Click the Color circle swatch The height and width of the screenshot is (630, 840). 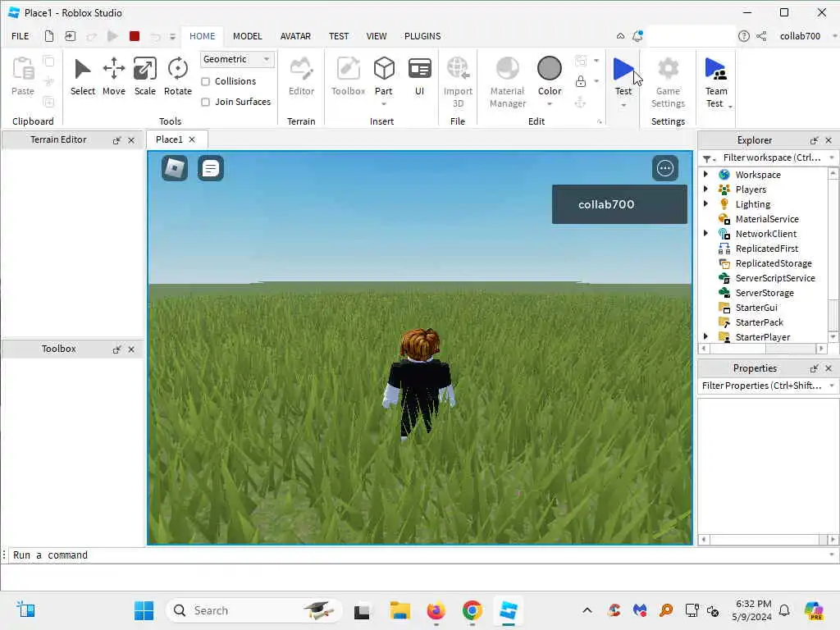[x=549, y=69]
